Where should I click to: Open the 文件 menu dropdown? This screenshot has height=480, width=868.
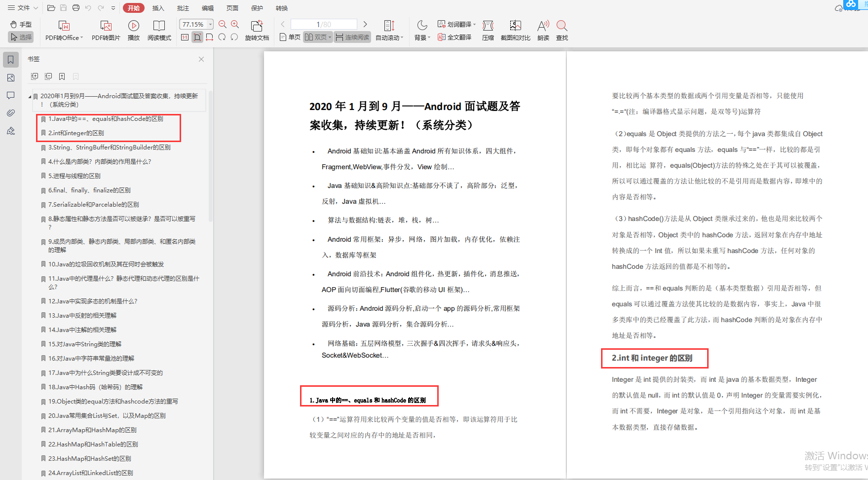click(x=23, y=8)
